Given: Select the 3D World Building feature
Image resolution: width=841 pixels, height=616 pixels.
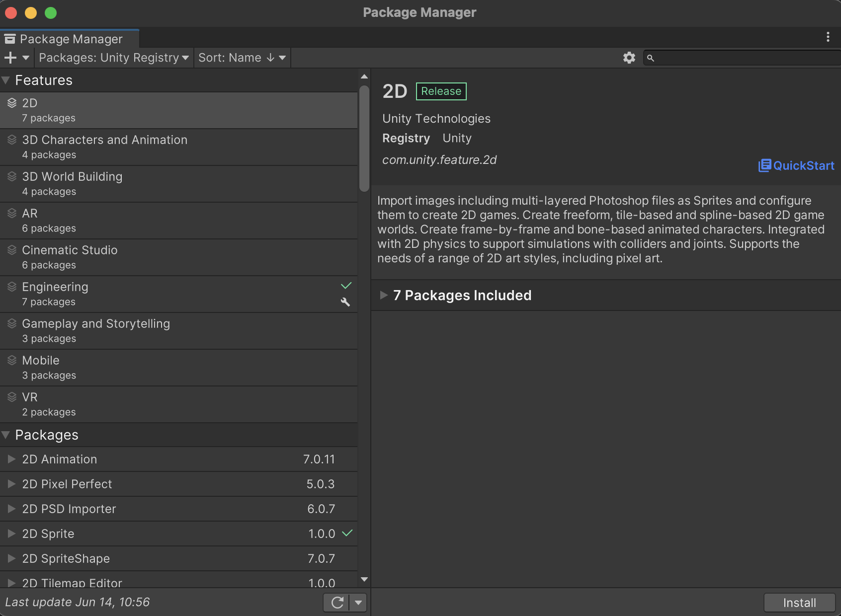Looking at the screenshot, I should [x=178, y=184].
